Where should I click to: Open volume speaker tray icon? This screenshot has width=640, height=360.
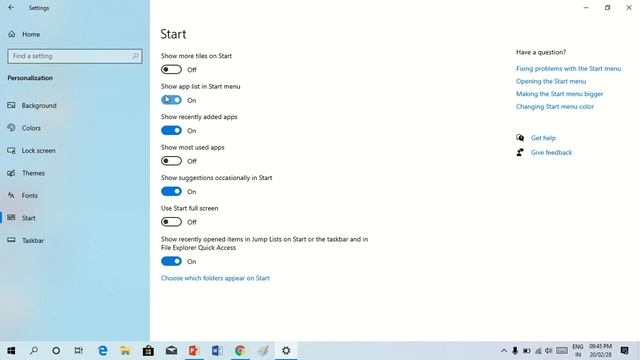pos(549,351)
